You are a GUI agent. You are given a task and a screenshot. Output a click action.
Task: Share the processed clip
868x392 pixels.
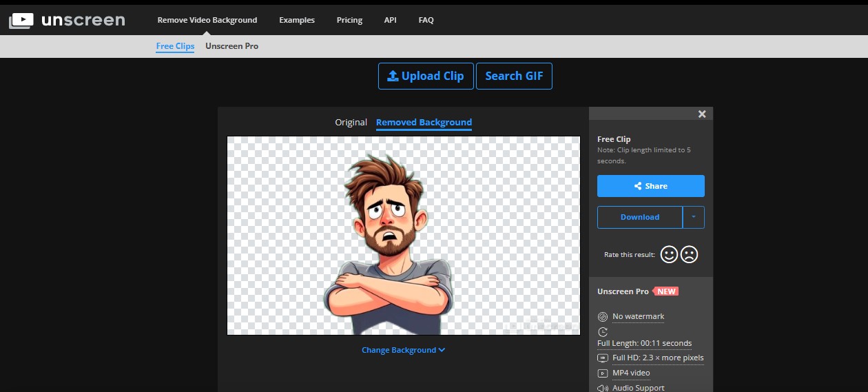pyautogui.click(x=651, y=186)
